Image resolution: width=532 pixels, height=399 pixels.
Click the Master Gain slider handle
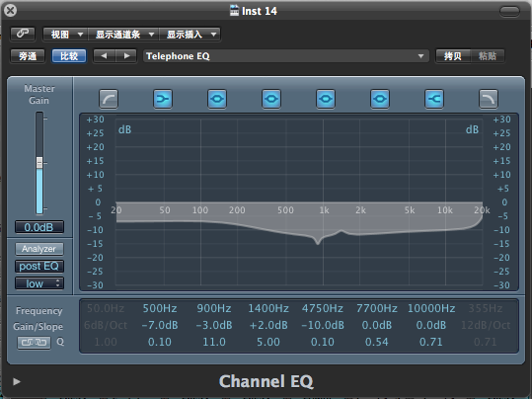point(39,163)
